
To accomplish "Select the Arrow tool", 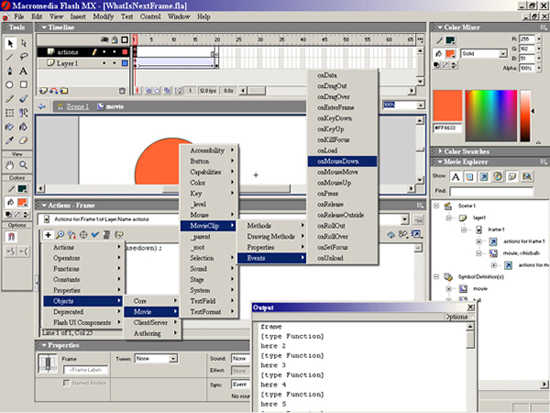I will point(10,43).
